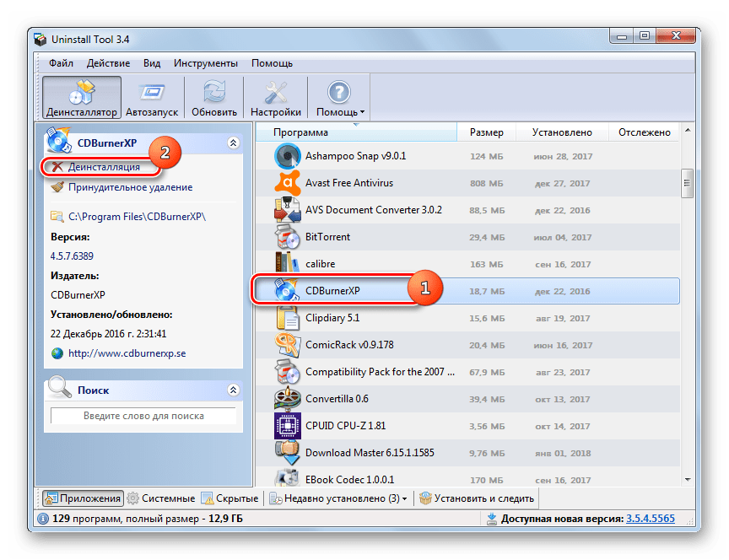Click the CDBurnerXP disc icon in list
The width and height of the screenshot is (729, 560).
[x=286, y=290]
